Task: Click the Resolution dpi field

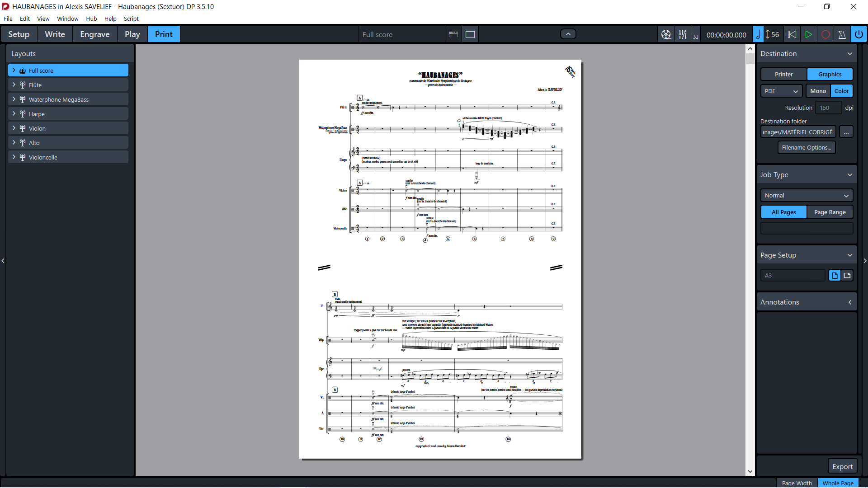Action: [x=828, y=108]
